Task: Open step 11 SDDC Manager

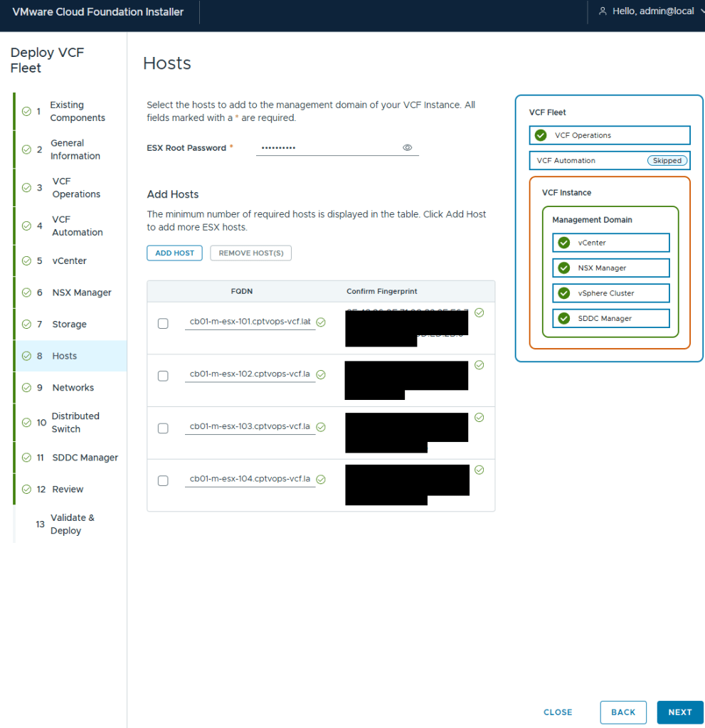Action: pos(70,458)
